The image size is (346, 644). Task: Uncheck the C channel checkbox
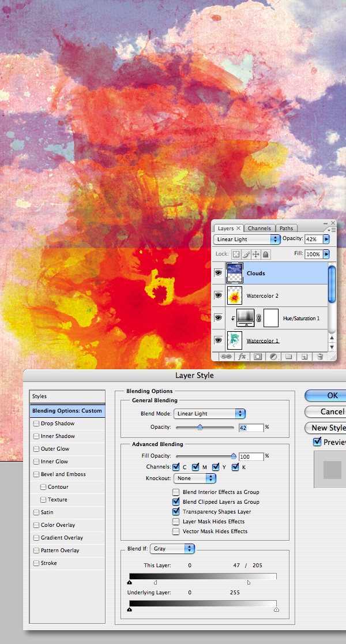pos(176,467)
